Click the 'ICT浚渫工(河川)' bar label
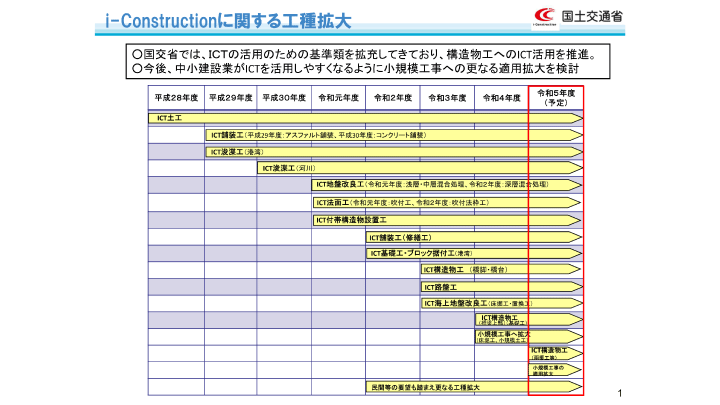Image resolution: width=720 pixels, height=405 pixels. pos(289,169)
